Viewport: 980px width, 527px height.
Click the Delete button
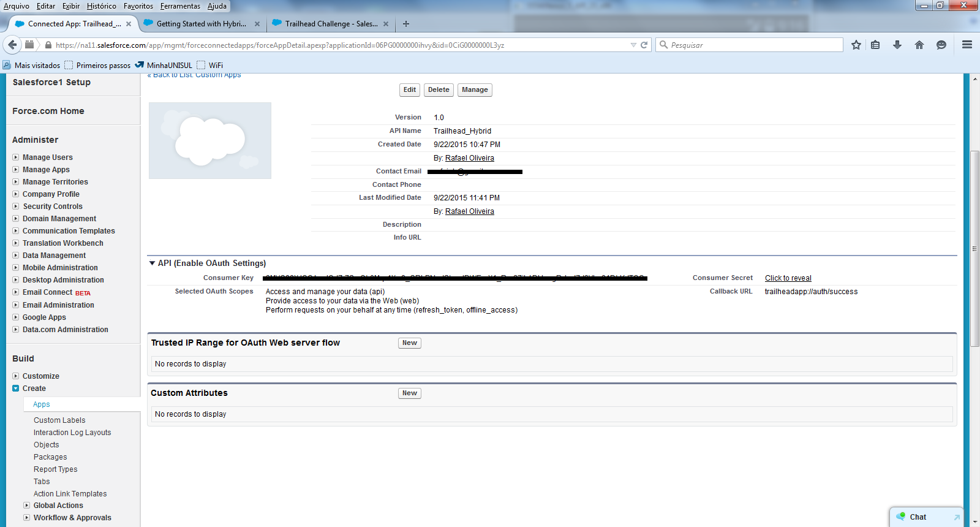[439, 90]
